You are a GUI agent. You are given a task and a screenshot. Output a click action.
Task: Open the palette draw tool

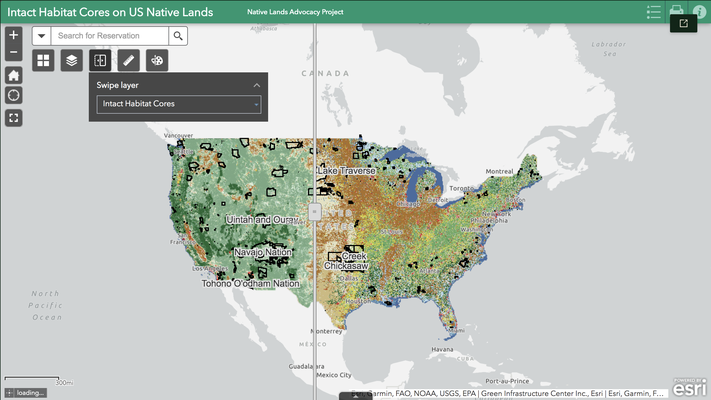[157, 61]
